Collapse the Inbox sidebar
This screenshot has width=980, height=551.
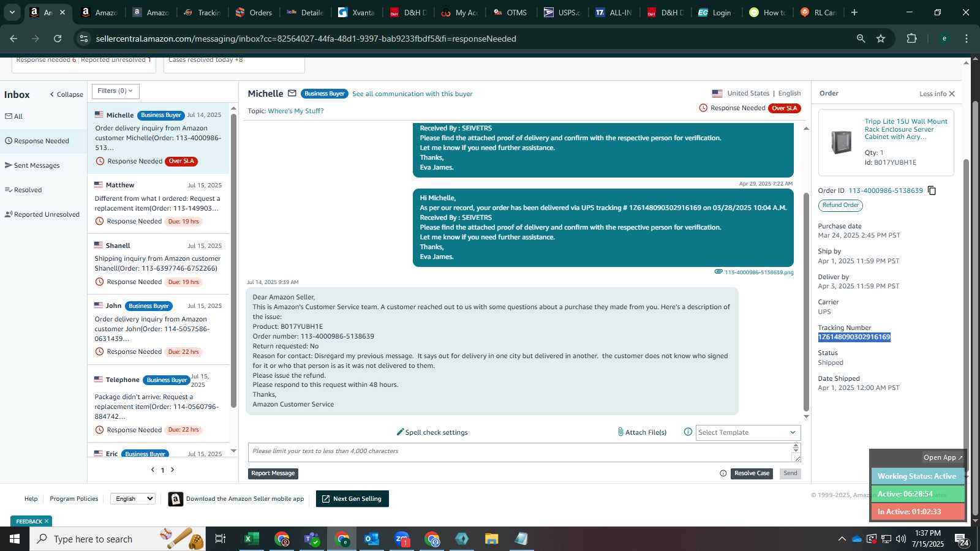click(66, 94)
